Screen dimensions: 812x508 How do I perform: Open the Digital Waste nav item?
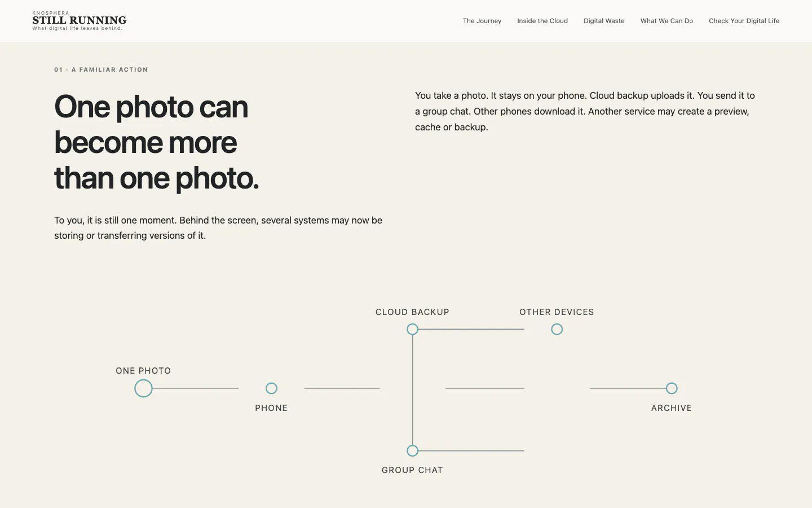tap(604, 21)
